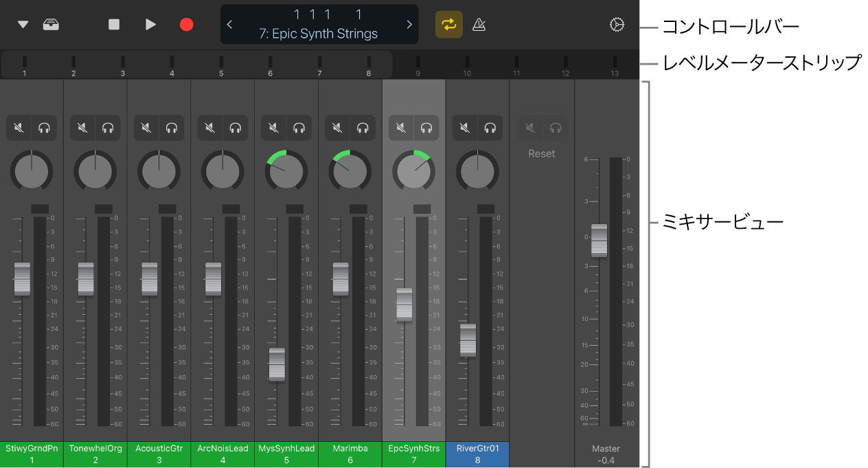Open the view menu triangle in control bar

23,25
